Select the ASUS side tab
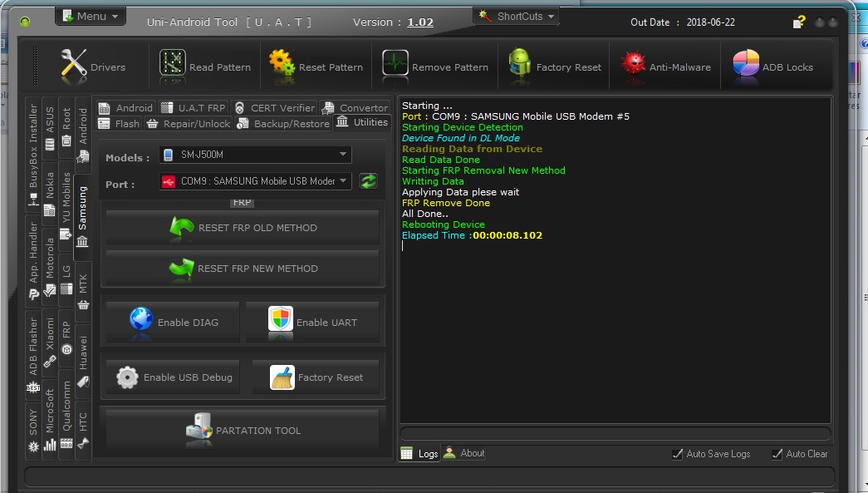 point(50,129)
